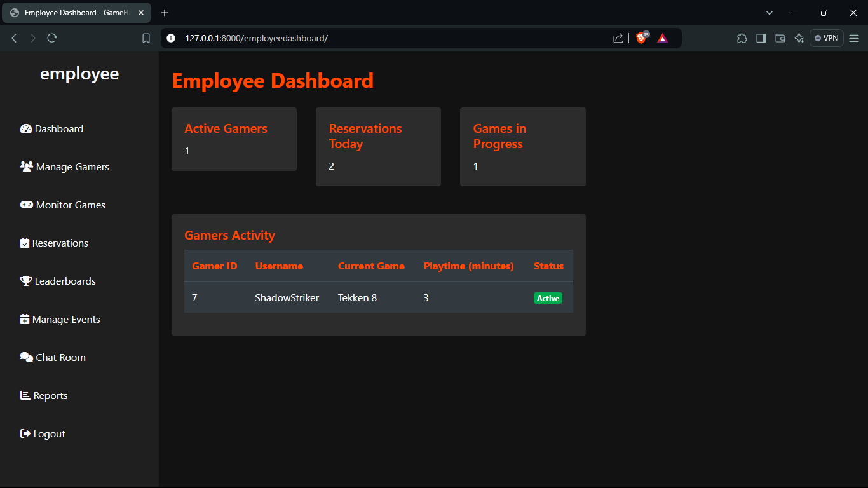Screen dimensions: 868x488
Task: Click the Current Game column header
Action: (x=371, y=266)
